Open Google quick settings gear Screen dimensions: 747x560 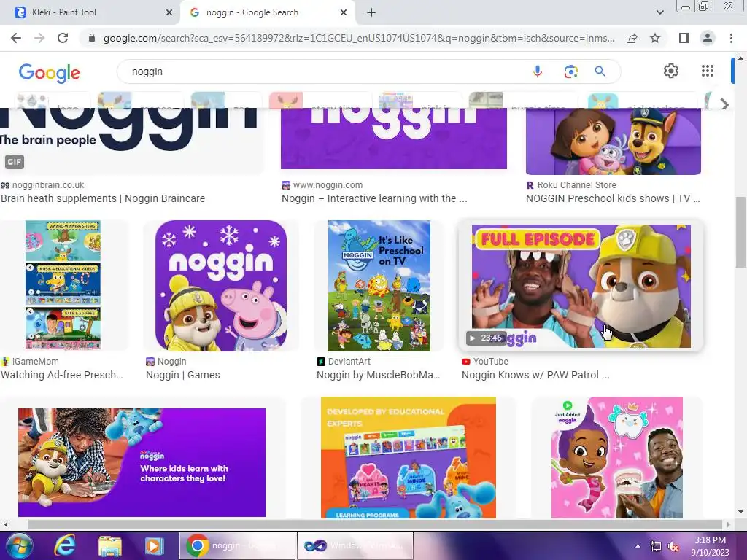pos(671,71)
